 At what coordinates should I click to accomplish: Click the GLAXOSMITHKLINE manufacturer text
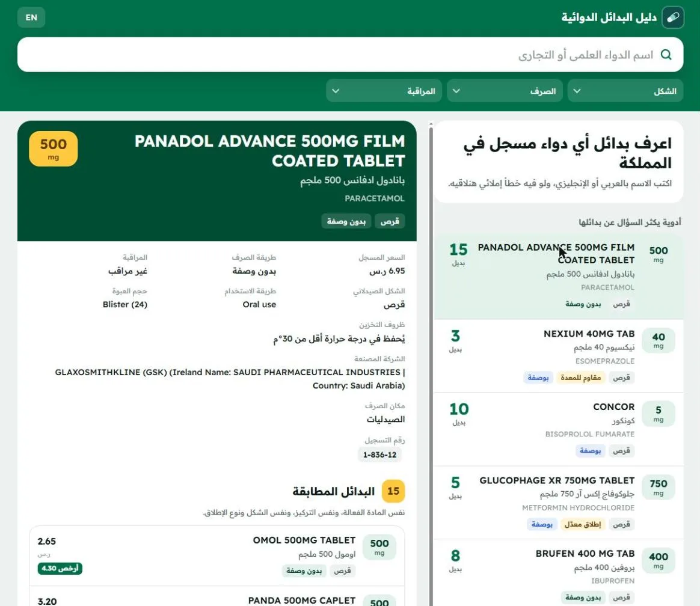pyautogui.click(x=230, y=378)
